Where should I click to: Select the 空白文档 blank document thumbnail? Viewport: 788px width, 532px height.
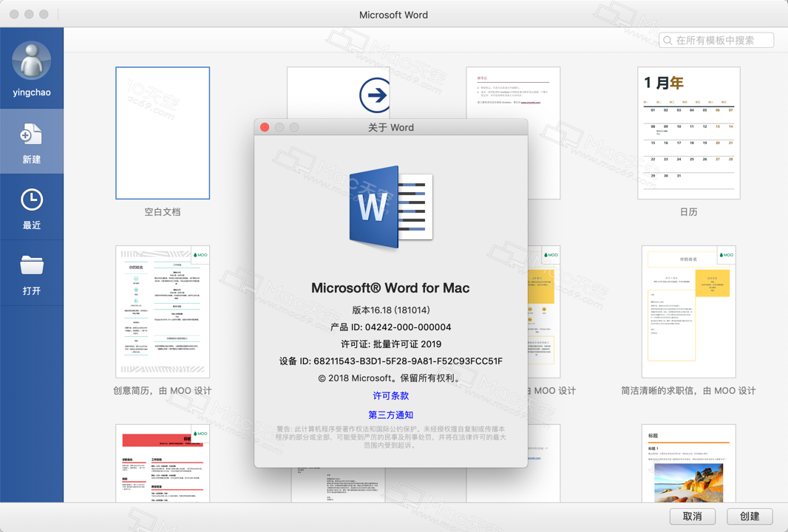click(x=163, y=133)
